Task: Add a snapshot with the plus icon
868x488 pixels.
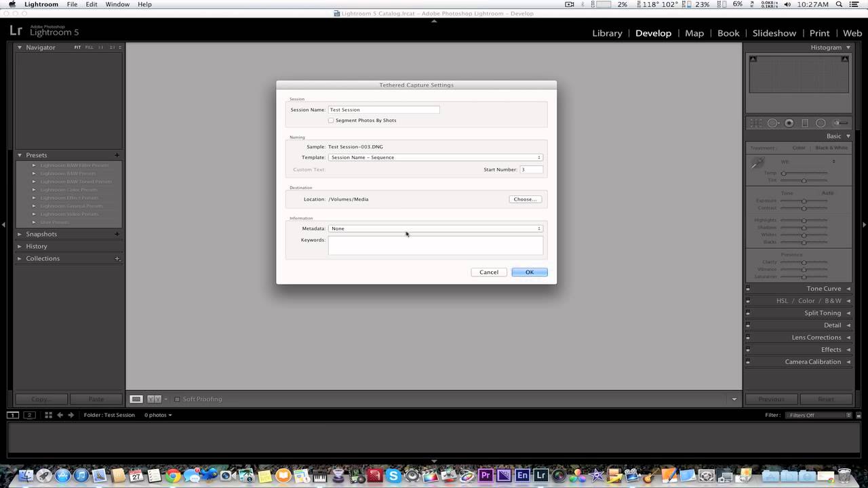Action: (x=117, y=234)
